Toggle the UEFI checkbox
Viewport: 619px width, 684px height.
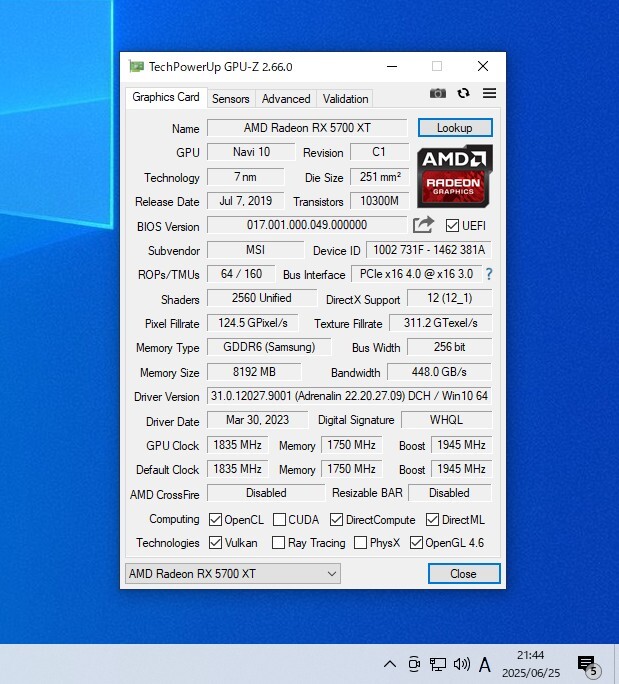point(452,226)
